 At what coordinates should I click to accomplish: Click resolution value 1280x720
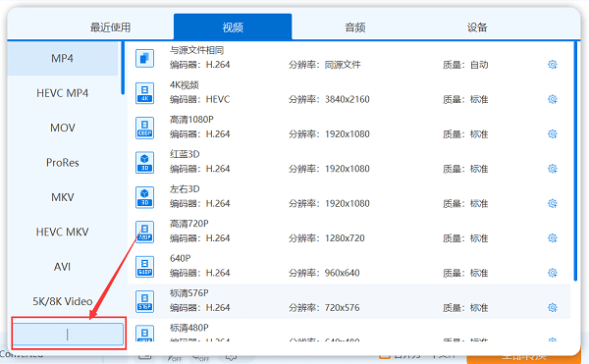coord(345,238)
